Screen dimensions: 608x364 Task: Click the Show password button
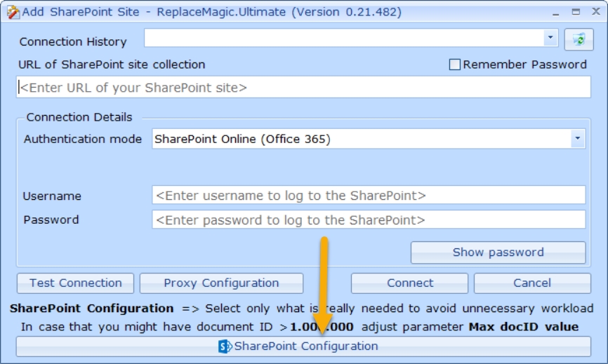tap(498, 252)
